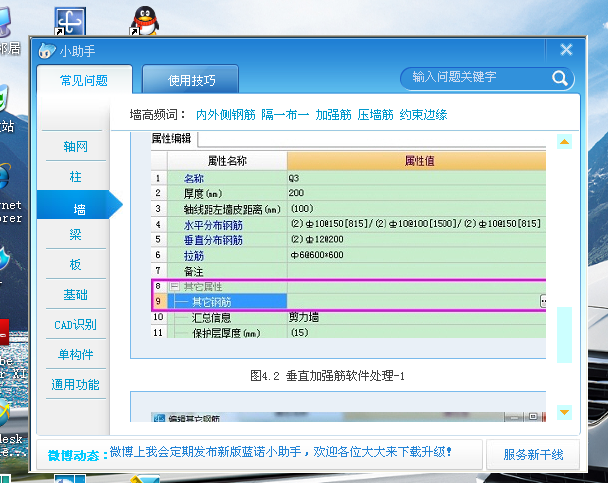Select the 其它钢筋 row
Viewport: 608px width, 483px height.
click(x=349, y=302)
